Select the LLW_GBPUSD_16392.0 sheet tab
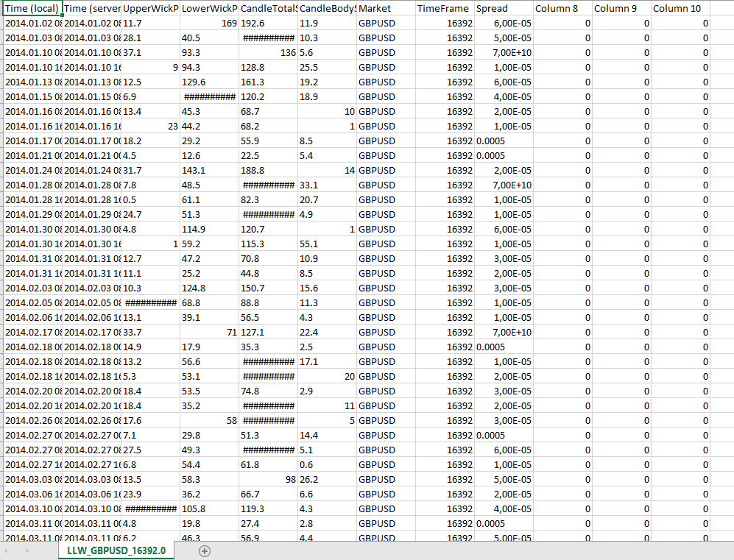 [x=116, y=550]
